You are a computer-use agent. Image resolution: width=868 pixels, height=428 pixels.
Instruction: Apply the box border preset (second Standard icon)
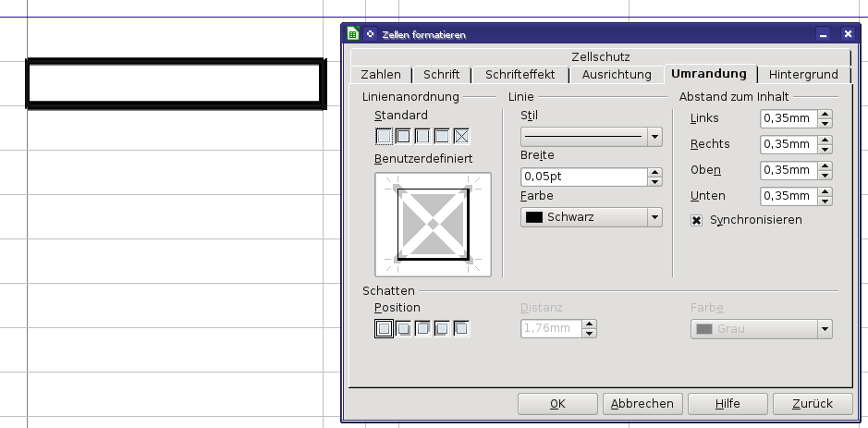[403, 136]
